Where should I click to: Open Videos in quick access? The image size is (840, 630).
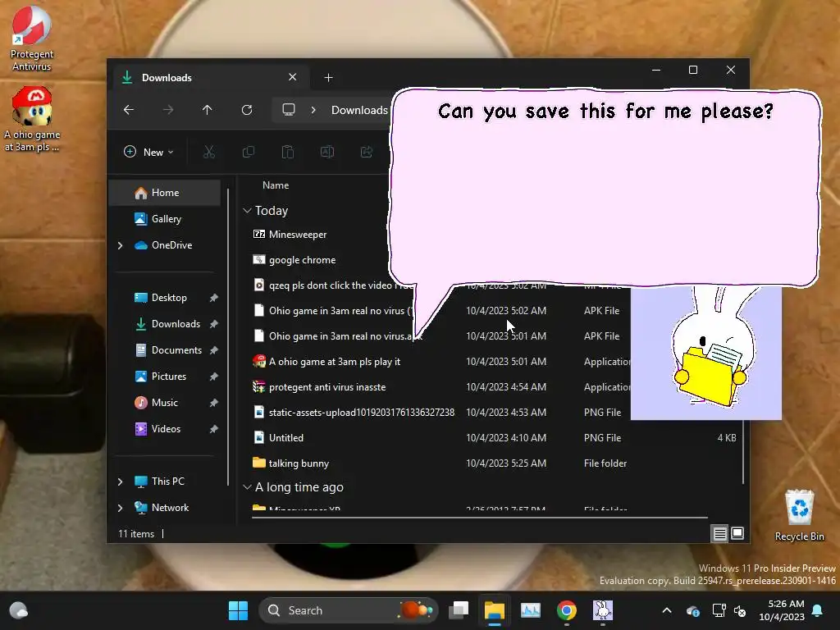164,429
